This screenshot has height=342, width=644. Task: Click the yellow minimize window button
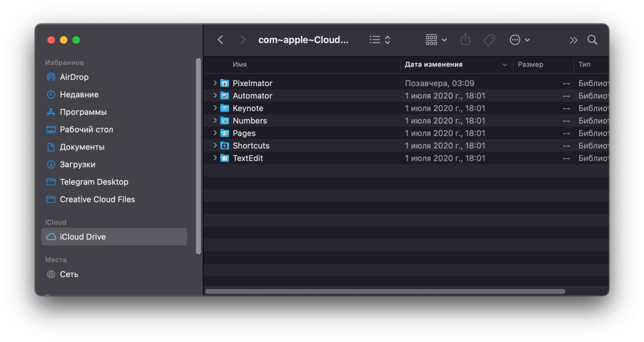pos(63,40)
